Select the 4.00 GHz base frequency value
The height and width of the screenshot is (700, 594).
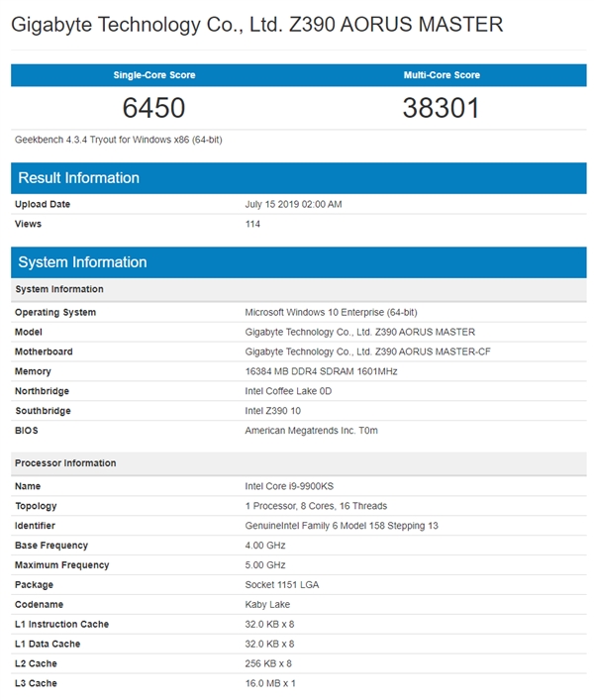point(265,546)
